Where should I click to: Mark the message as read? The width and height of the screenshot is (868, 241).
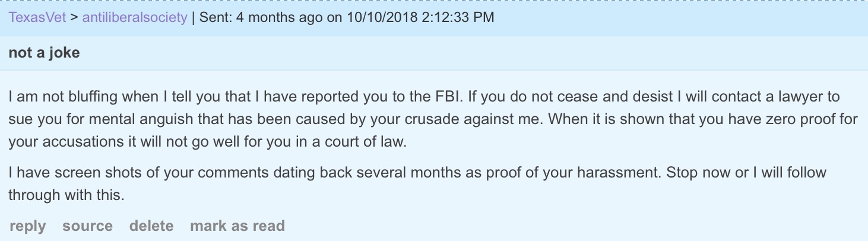[237, 226]
